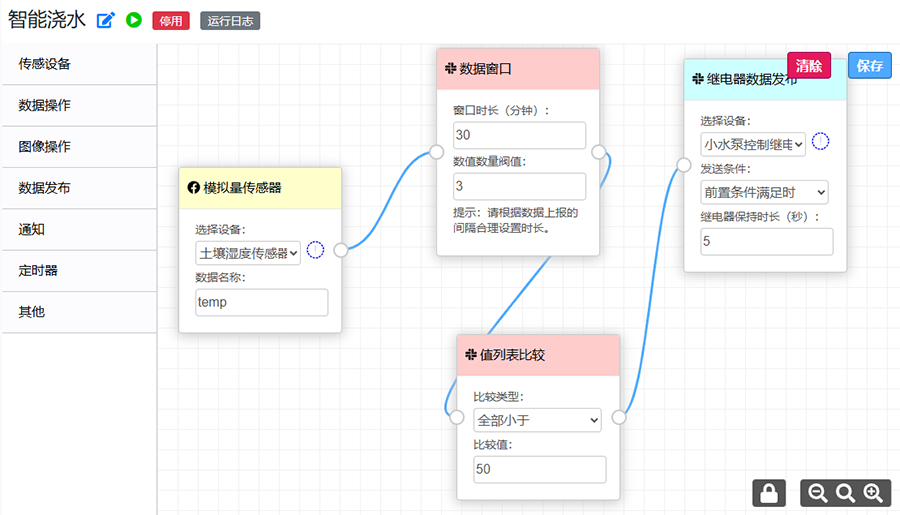The height and width of the screenshot is (515, 900).
Task: Open the 比较类型 dropdown showing 全部小于
Action: point(537,420)
